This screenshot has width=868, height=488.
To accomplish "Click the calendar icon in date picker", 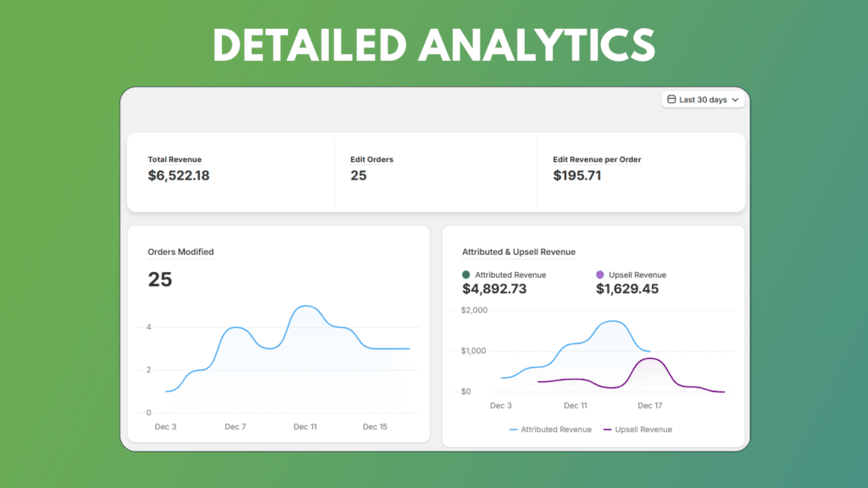I will (671, 100).
